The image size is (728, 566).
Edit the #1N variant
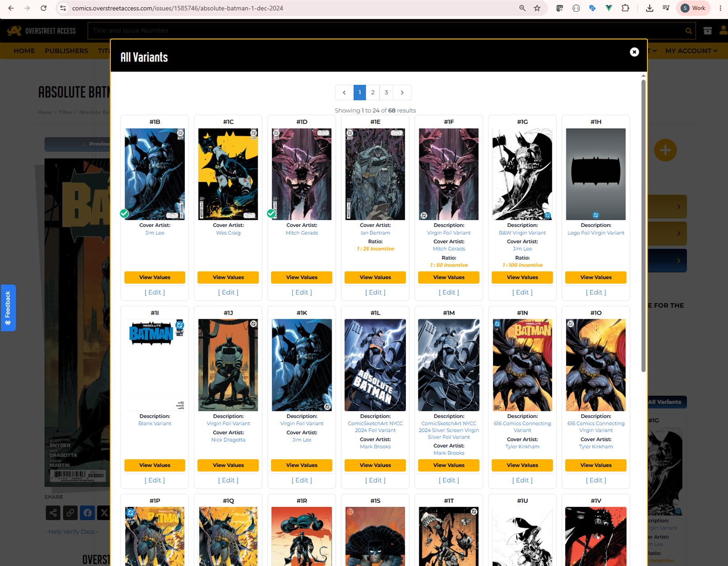pyautogui.click(x=522, y=480)
